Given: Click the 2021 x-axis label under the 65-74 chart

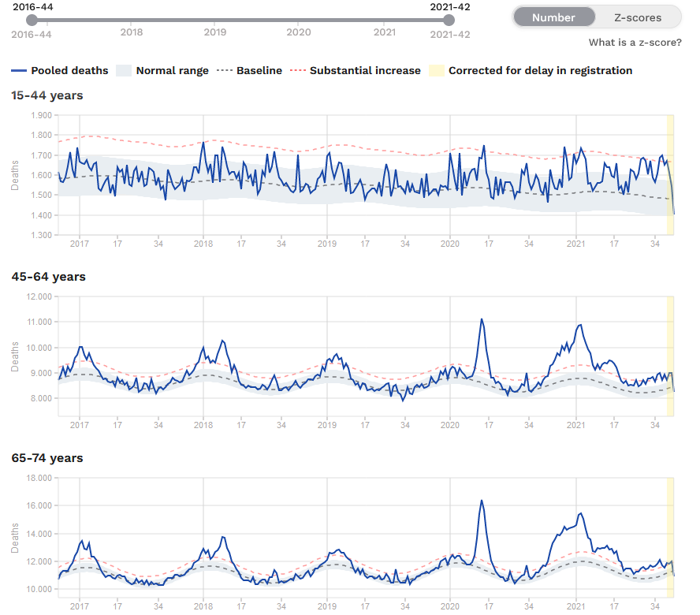Looking at the screenshot, I should point(576,606).
